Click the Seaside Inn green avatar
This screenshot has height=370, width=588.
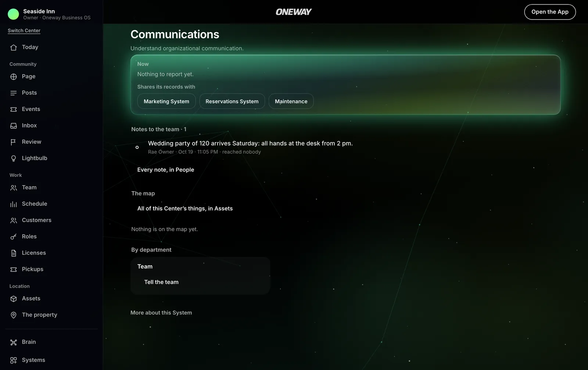13,14
